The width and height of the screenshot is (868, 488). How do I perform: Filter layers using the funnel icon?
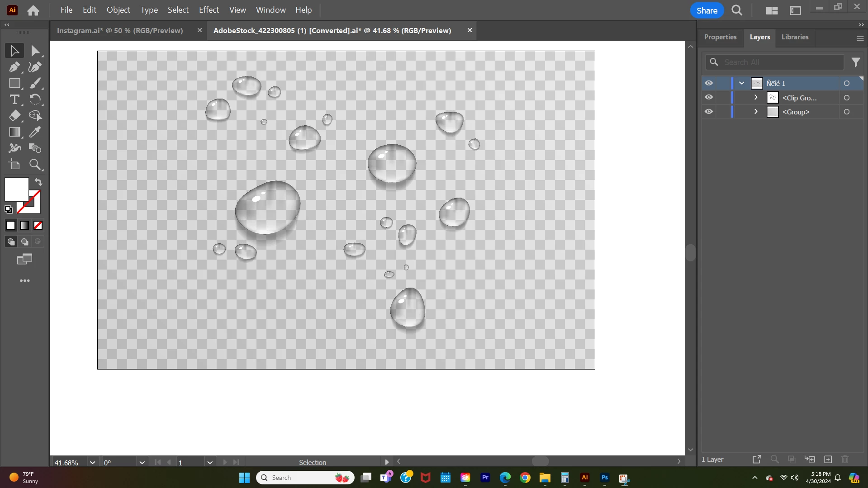(x=855, y=62)
